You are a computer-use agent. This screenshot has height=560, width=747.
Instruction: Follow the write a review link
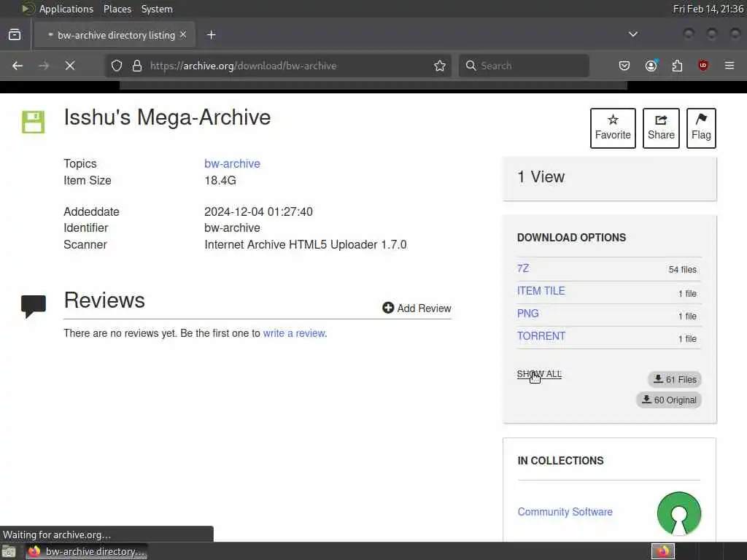(x=294, y=333)
